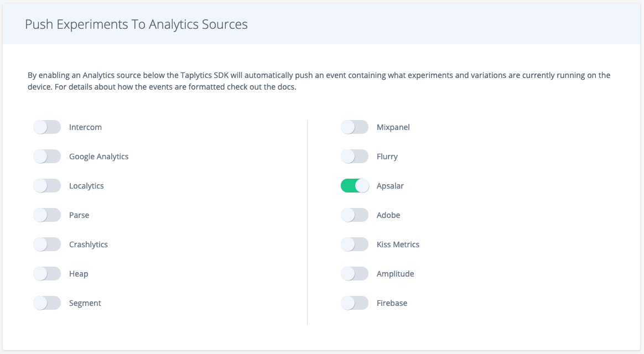Enable the Intercom toggle

coord(47,127)
